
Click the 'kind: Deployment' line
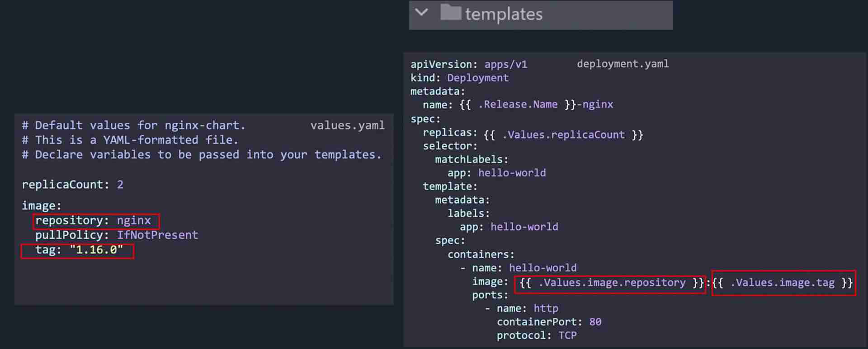tap(459, 78)
